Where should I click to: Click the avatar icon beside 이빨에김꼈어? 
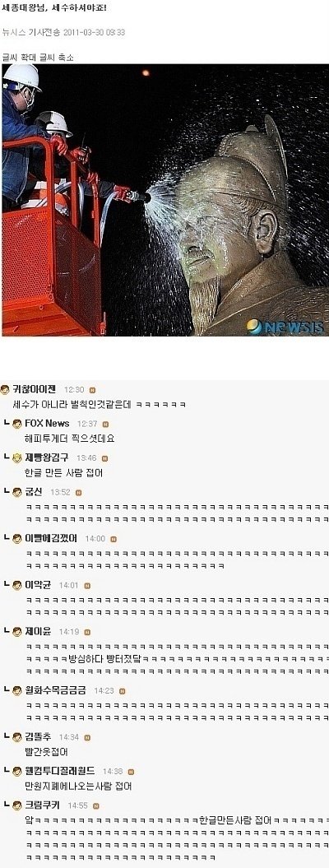coord(18,539)
